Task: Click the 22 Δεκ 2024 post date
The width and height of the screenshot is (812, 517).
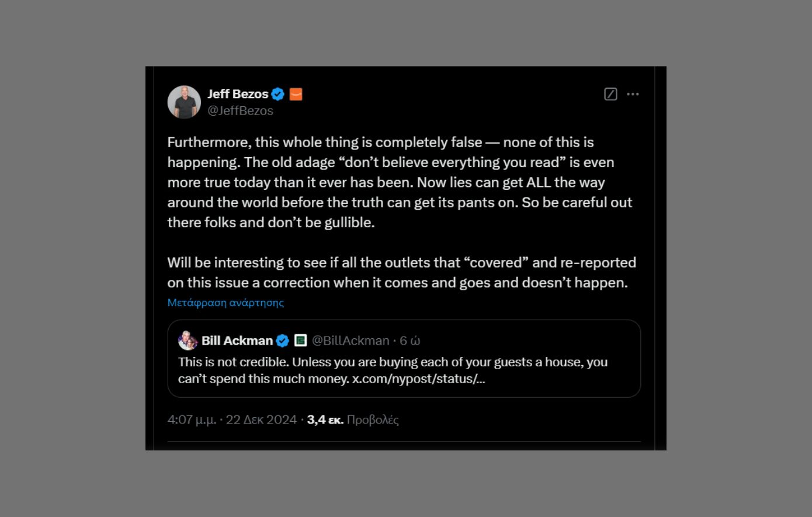Action: pos(261,419)
